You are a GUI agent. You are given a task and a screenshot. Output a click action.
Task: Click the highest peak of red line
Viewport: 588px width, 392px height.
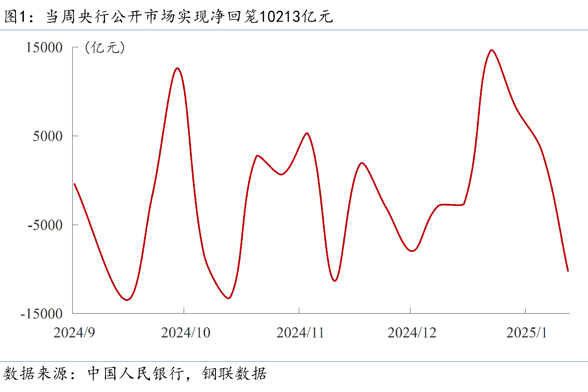(492, 50)
